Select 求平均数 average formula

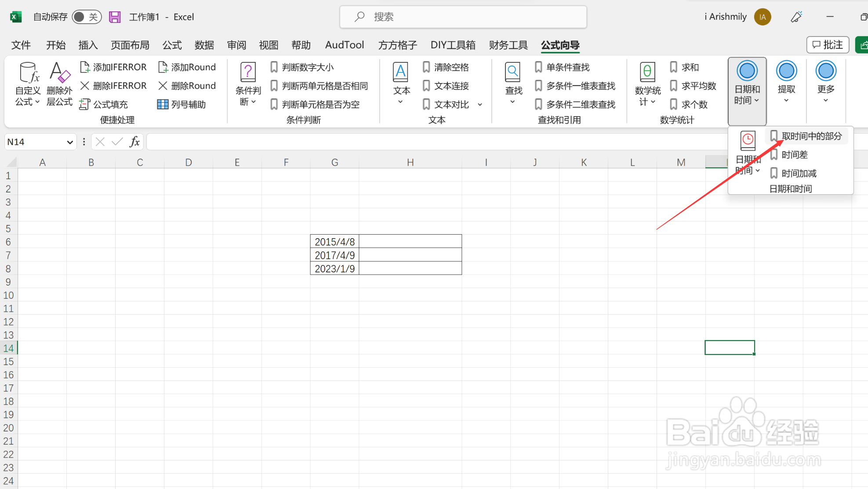(x=693, y=86)
